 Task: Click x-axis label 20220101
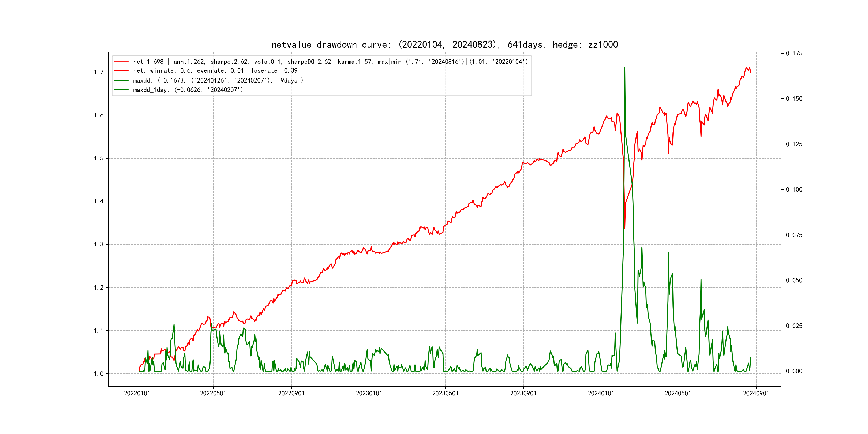point(137,393)
